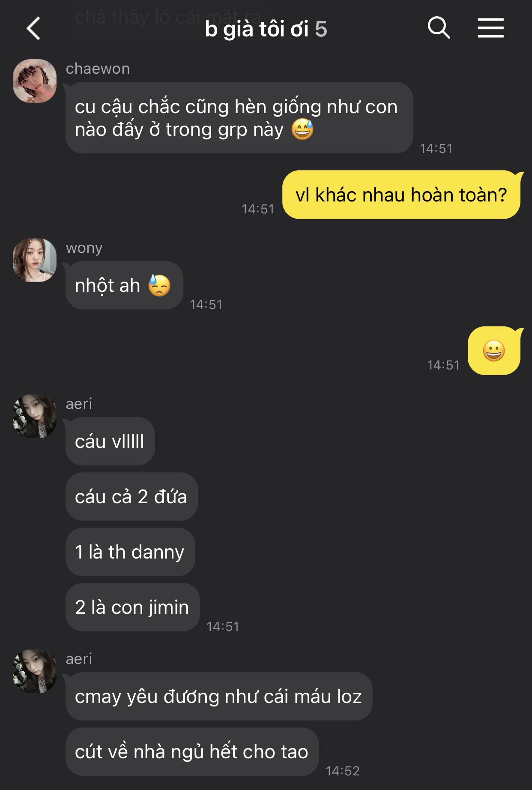This screenshot has width=532, height=790.
Task: Tap the 'cáu cả 2 đứa' message
Action: click(x=132, y=496)
